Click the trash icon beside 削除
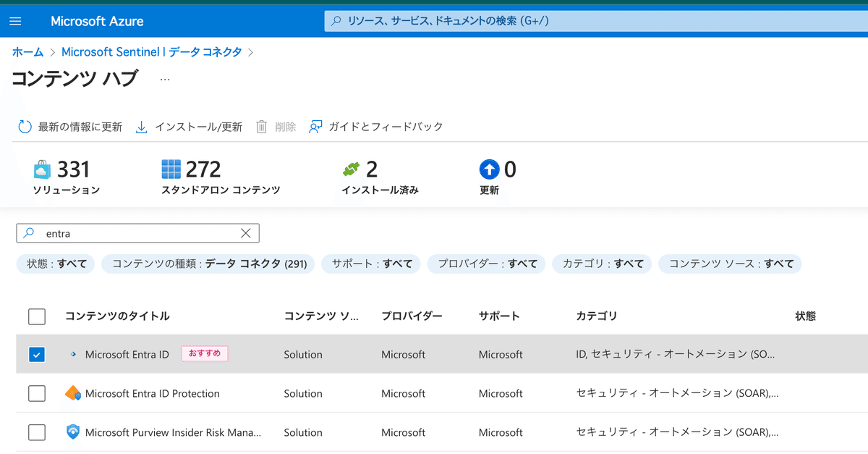 tap(262, 127)
